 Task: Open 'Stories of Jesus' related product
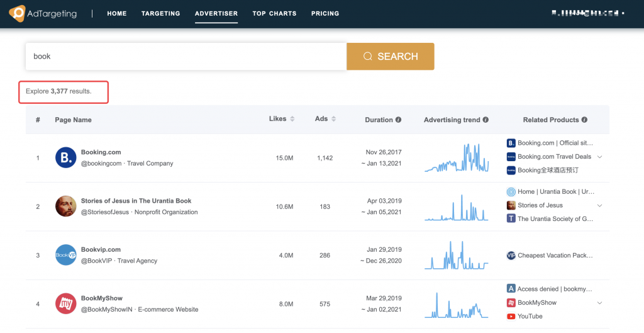(540, 205)
